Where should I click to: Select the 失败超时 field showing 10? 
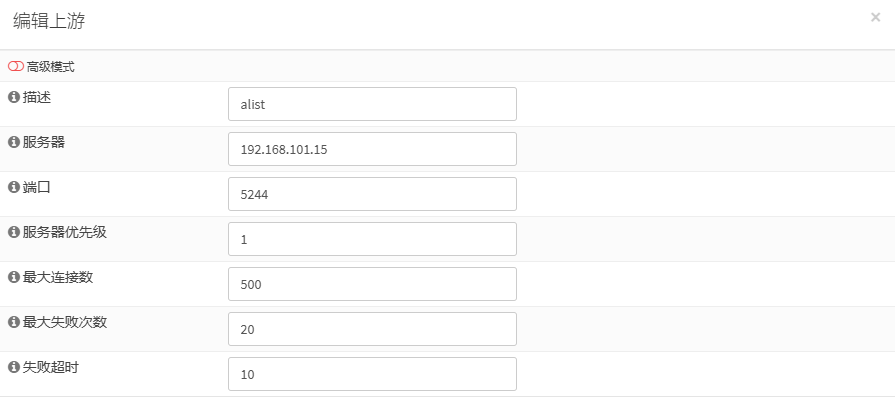[x=372, y=374]
